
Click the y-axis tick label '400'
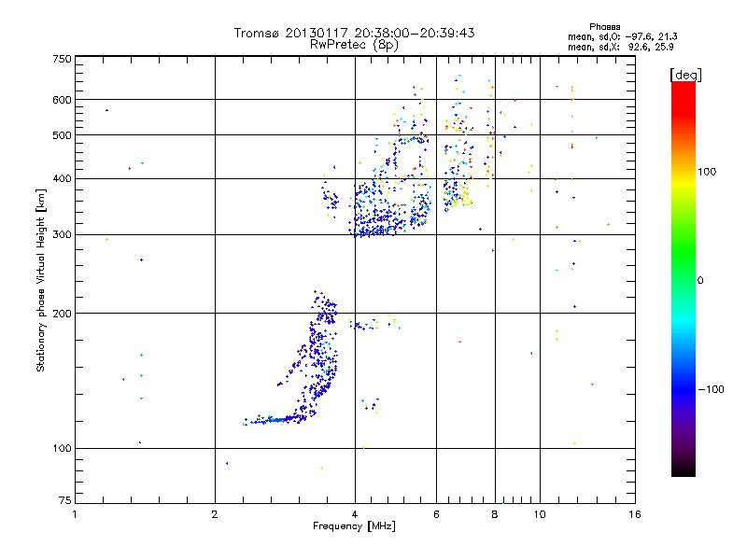point(62,178)
